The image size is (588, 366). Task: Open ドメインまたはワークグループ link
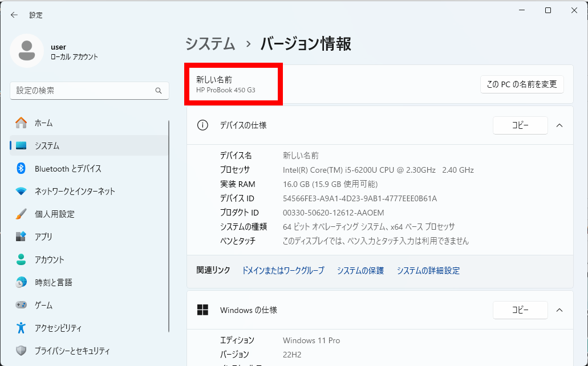pyautogui.click(x=283, y=271)
